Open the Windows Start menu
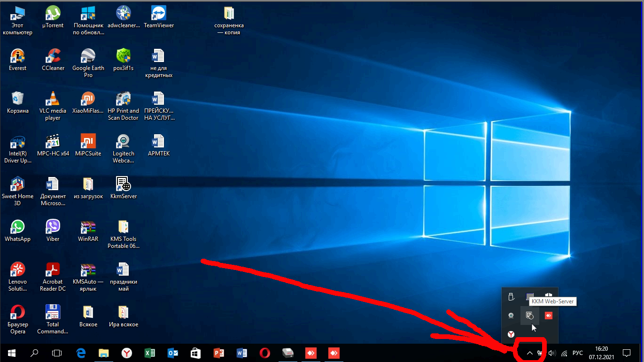The image size is (644, 362). [11, 353]
